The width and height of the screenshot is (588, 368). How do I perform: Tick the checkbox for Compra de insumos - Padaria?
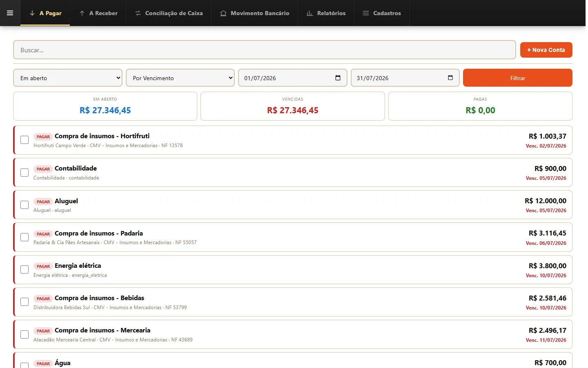24,237
